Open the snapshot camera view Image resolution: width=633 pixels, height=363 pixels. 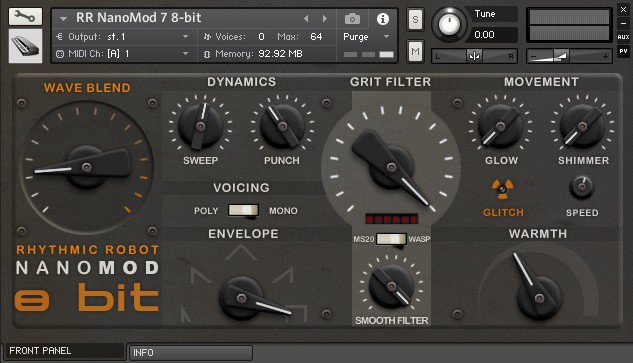[x=352, y=19]
